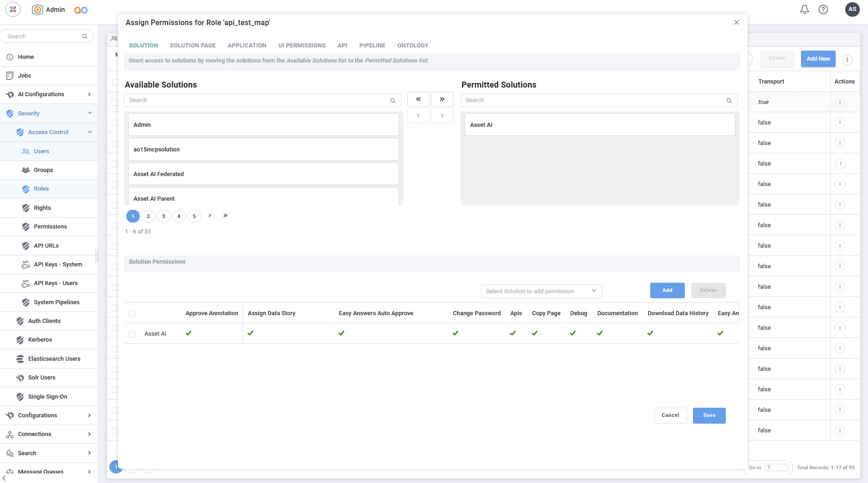Open the apps grid launcher icon
Image resolution: width=868 pixels, height=483 pixels.
coord(13,10)
